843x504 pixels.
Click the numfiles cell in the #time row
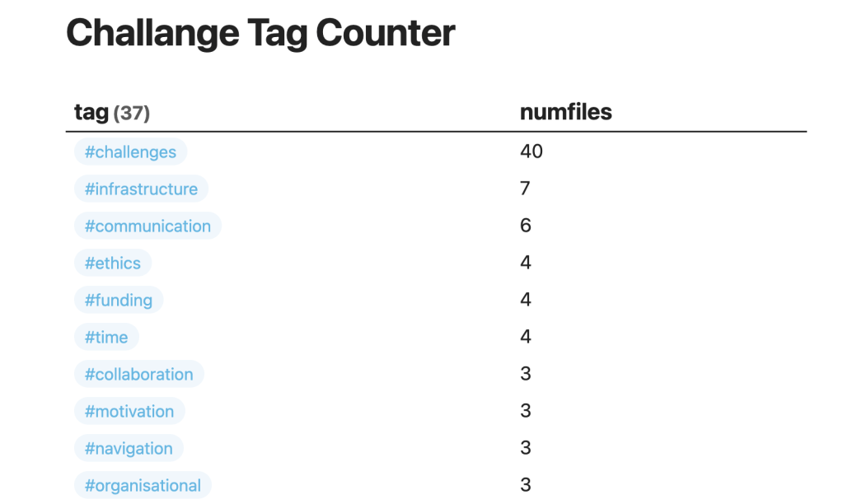[x=526, y=337]
